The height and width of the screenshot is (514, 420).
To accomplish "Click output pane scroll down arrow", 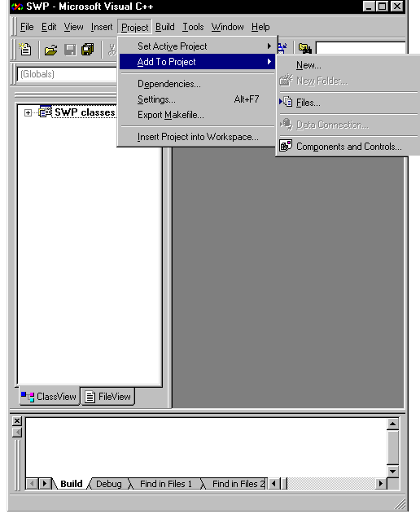I will coord(392,472).
